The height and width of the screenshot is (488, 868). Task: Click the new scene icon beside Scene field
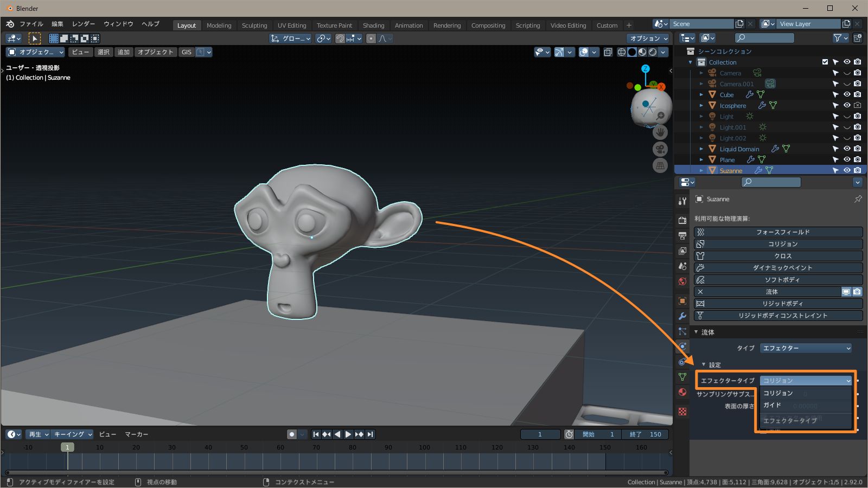pos(739,24)
